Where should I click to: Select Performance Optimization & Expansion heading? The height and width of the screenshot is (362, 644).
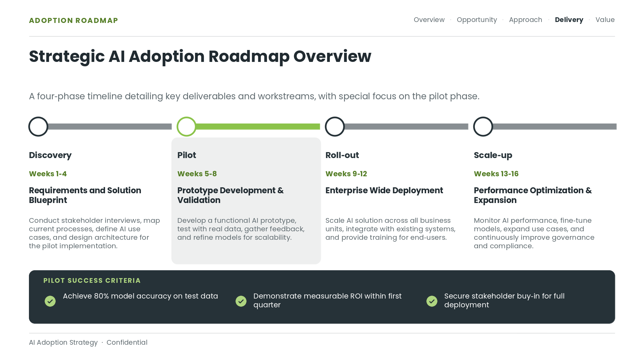coord(533,195)
